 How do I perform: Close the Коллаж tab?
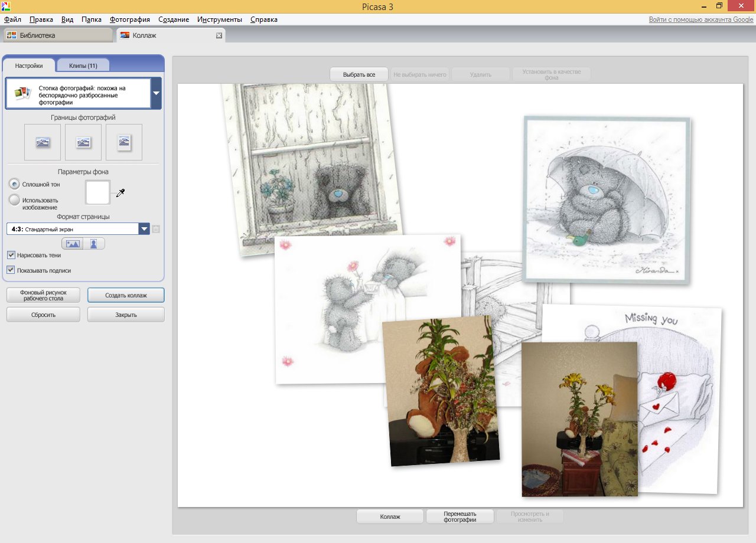tap(219, 35)
